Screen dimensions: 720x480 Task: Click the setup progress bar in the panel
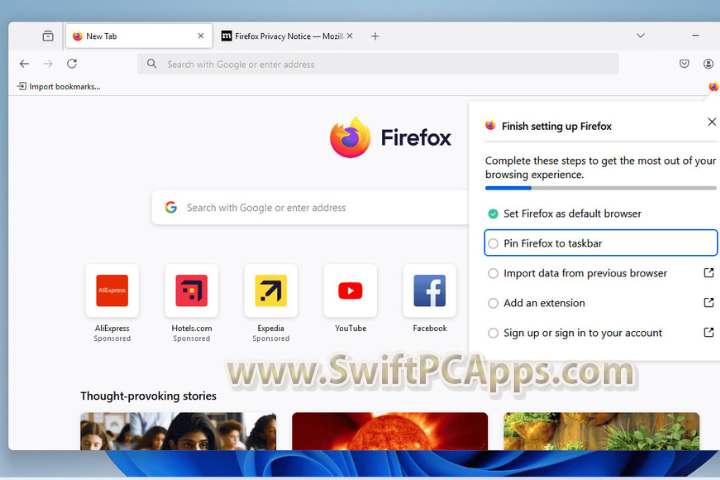click(x=601, y=188)
